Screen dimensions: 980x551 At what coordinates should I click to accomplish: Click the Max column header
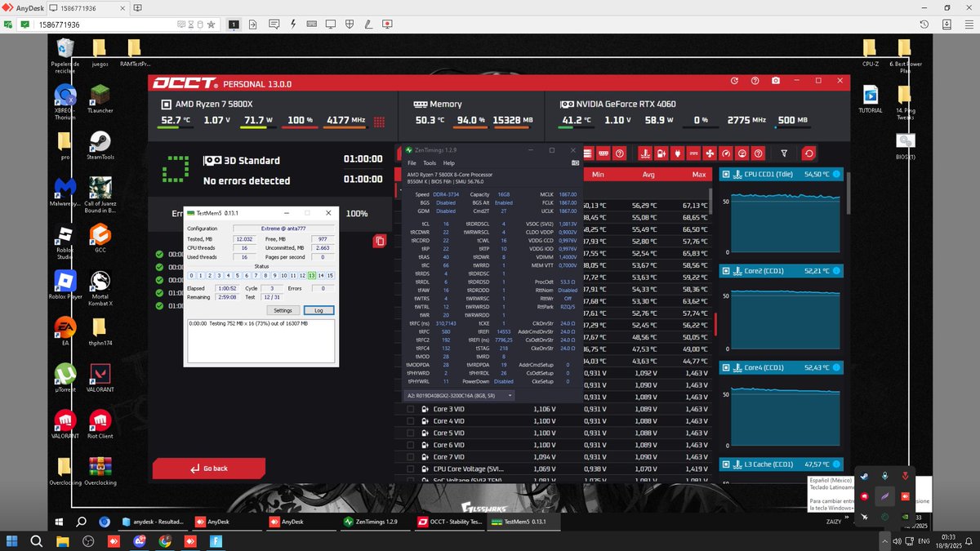point(698,175)
